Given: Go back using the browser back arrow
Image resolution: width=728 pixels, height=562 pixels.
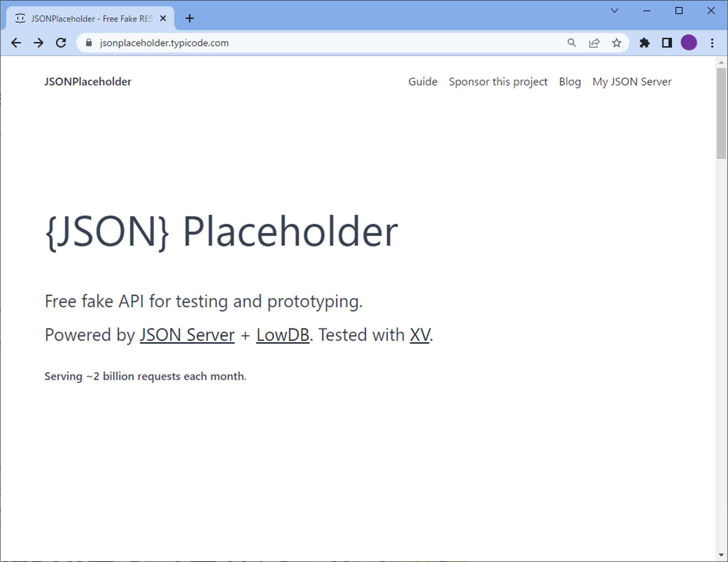Looking at the screenshot, I should [x=16, y=43].
